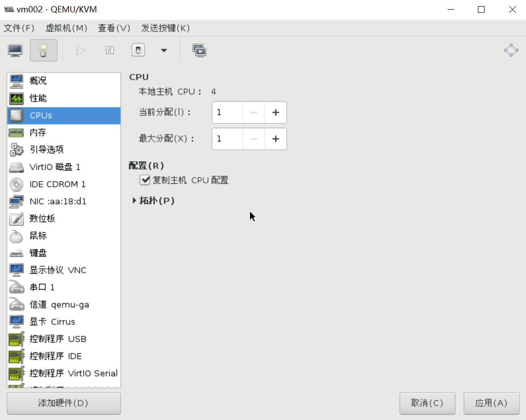Open shutdown options dropdown arrow
The width and height of the screenshot is (526, 420).
click(x=164, y=51)
